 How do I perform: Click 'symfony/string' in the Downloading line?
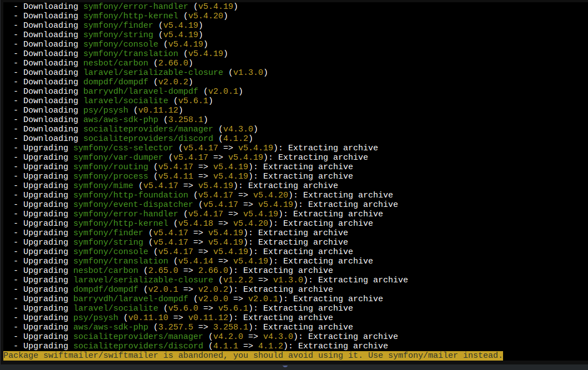tap(118, 34)
